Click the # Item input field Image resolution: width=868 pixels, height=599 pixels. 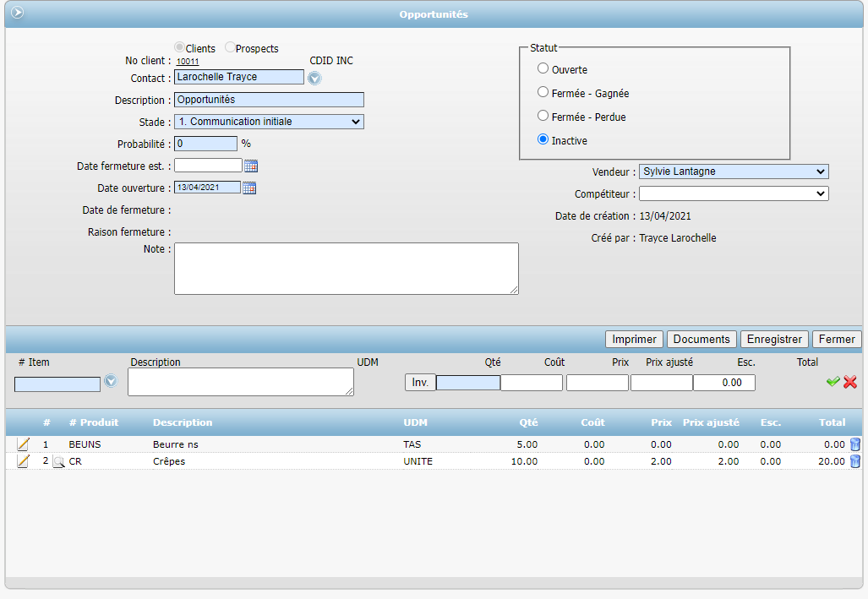[x=57, y=384]
